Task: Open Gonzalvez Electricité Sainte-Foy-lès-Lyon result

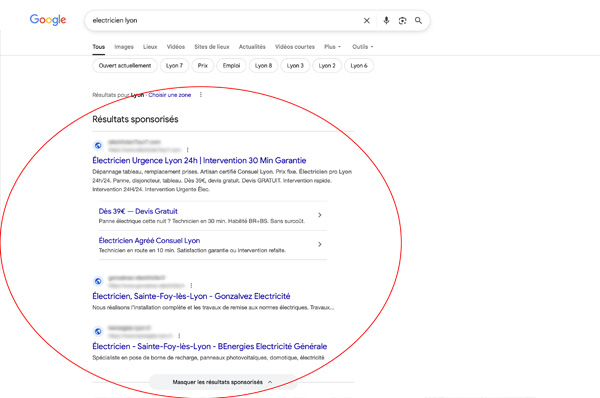Action: pyautogui.click(x=191, y=296)
